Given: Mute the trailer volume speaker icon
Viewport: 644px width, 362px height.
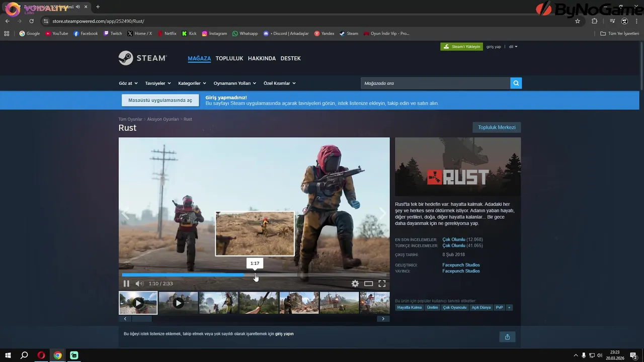Looking at the screenshot, I should coord(139,284).
